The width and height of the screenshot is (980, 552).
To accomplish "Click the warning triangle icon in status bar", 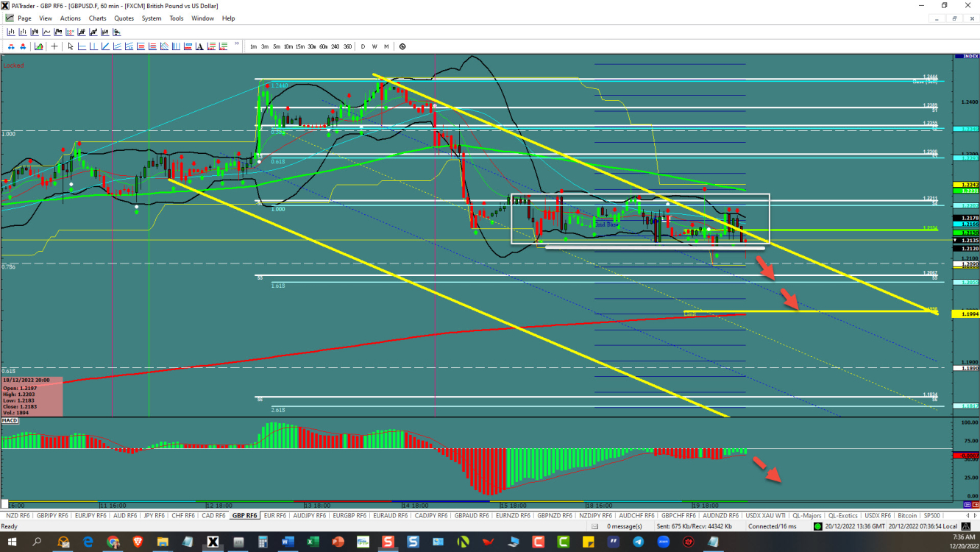I will [x=965, y=526].
